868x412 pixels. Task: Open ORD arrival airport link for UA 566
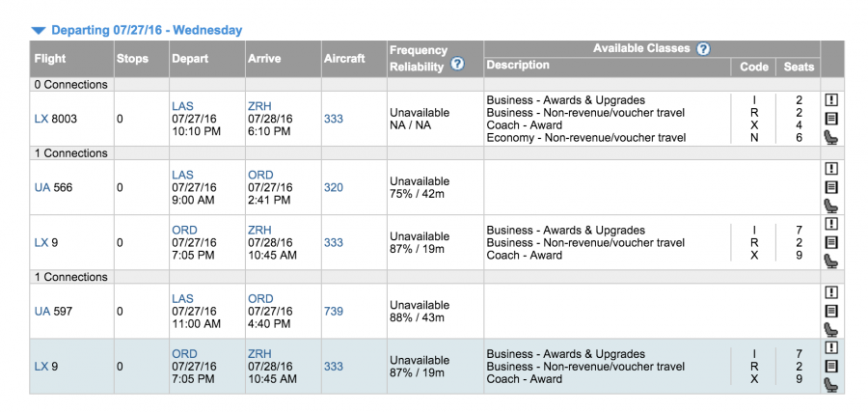[260, 176]
